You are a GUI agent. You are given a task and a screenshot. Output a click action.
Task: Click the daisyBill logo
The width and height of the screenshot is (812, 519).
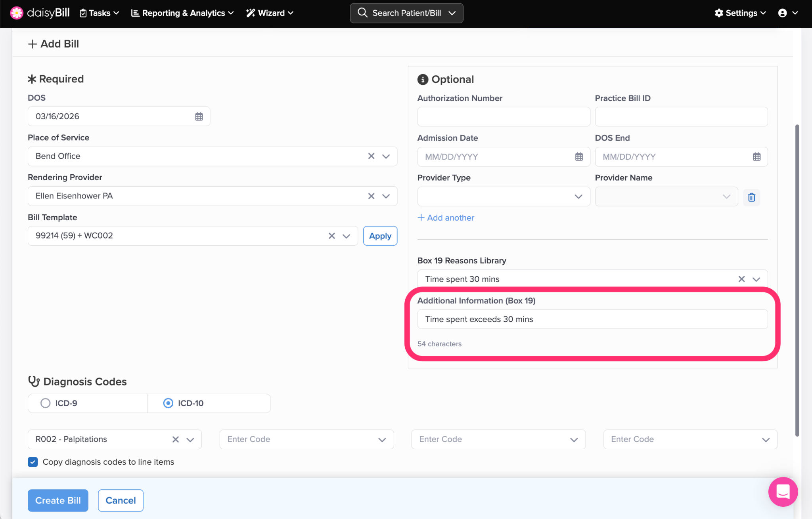(40, 13)
